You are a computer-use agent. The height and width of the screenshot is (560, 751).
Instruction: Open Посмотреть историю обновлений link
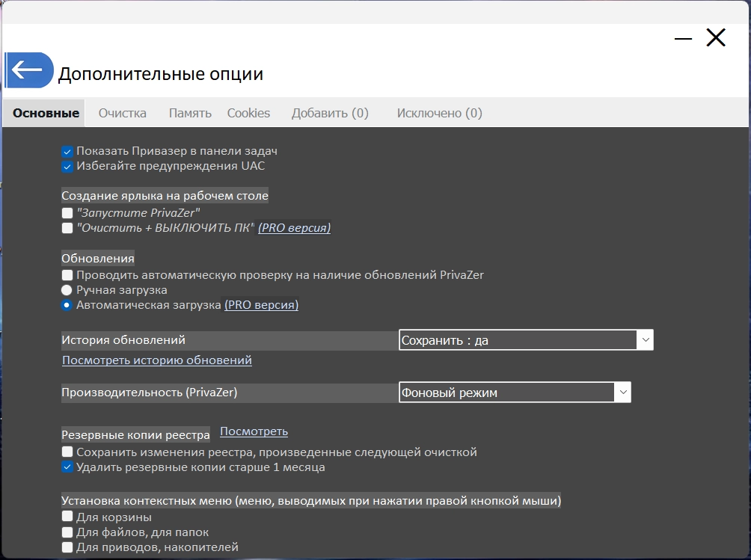coord(157,360)
